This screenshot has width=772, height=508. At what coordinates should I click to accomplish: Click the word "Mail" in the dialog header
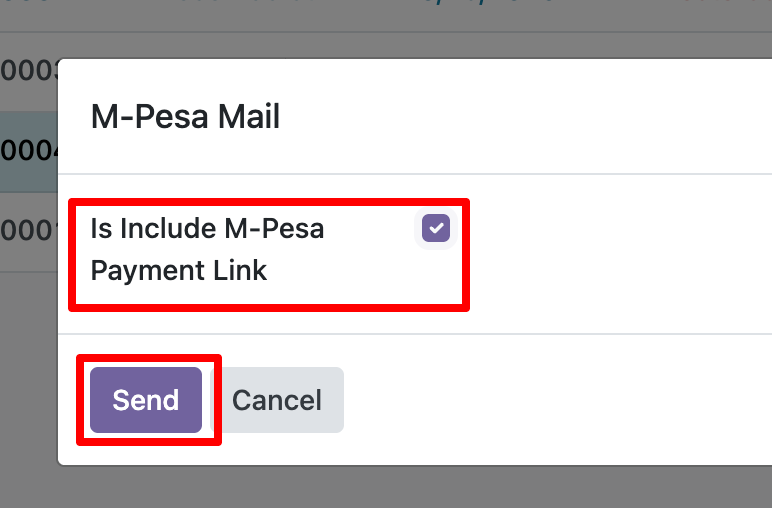(249, 117)
